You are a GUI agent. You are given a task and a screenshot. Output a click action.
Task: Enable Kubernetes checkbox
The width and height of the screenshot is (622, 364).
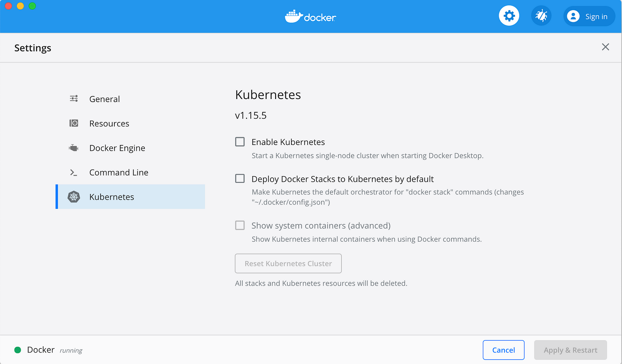240,142
